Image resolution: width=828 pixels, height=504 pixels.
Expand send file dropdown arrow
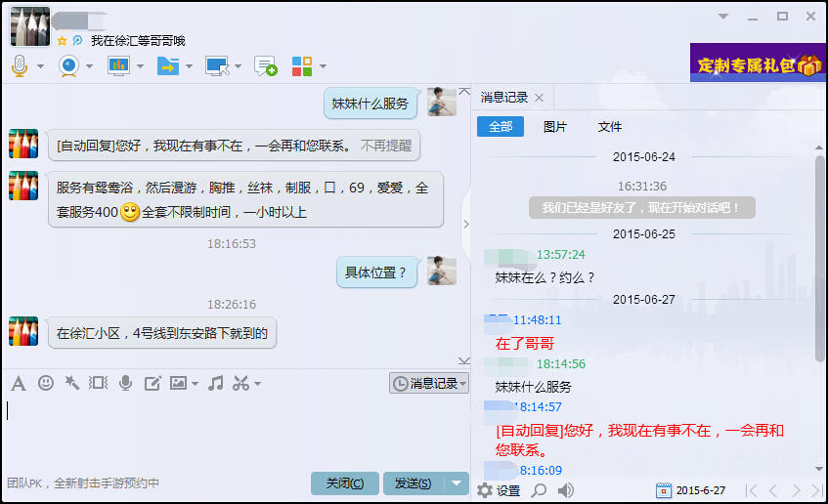(189, 66)
